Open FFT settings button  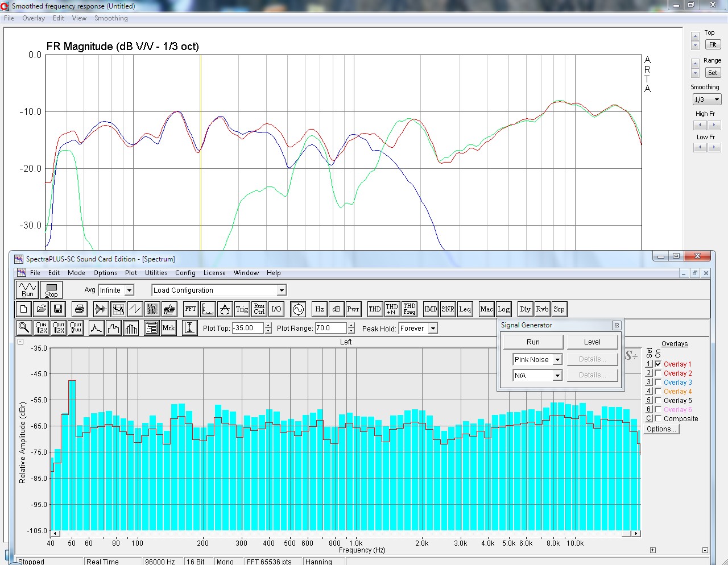(x=191, y=309)
